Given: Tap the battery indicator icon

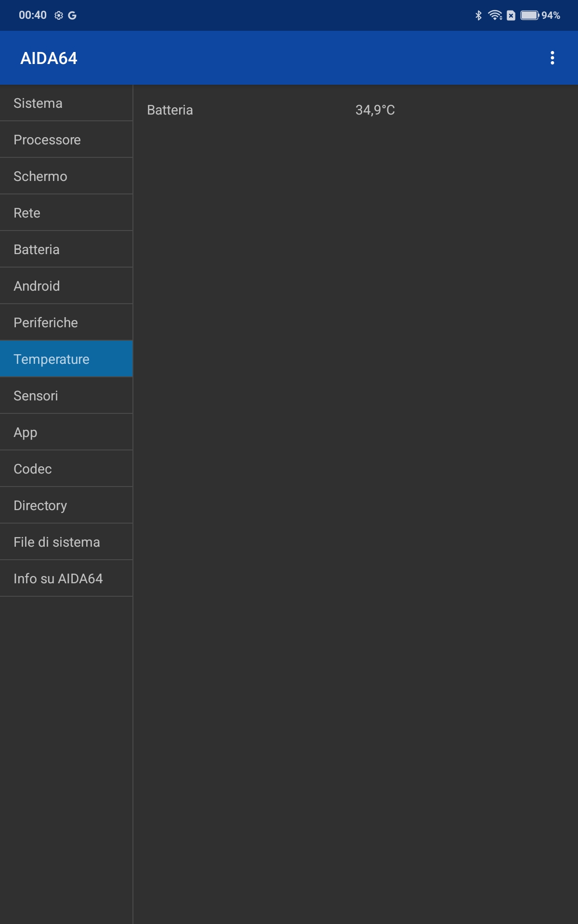Looking at the screenshot, I should pyautogui.click(x=530, y=15).
